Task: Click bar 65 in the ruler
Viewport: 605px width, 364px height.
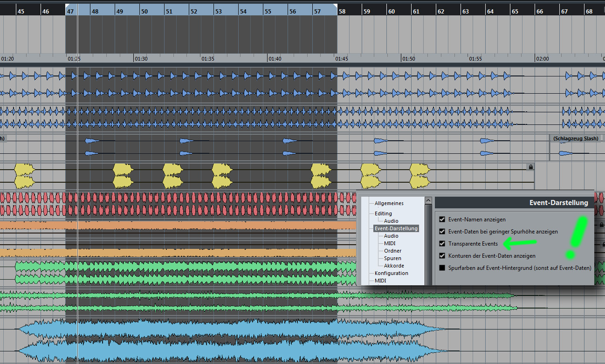Action: point(515,11)
